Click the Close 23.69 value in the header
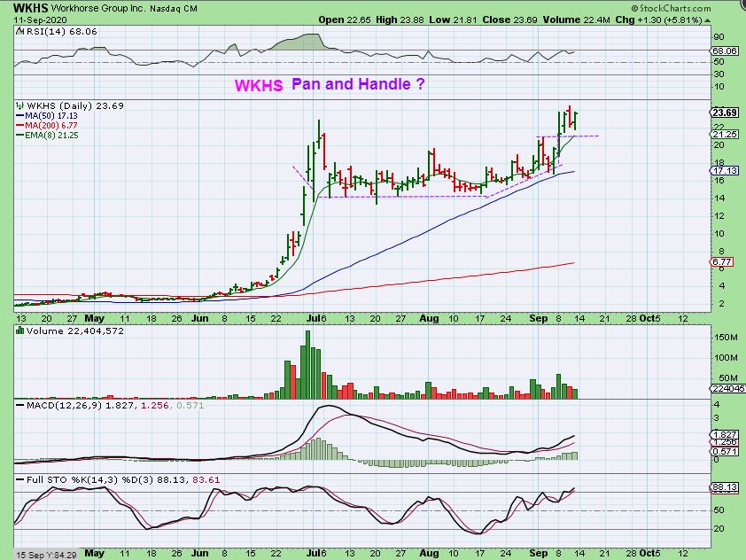The width and height of the screenshot is (746, 560). [509, 20]
